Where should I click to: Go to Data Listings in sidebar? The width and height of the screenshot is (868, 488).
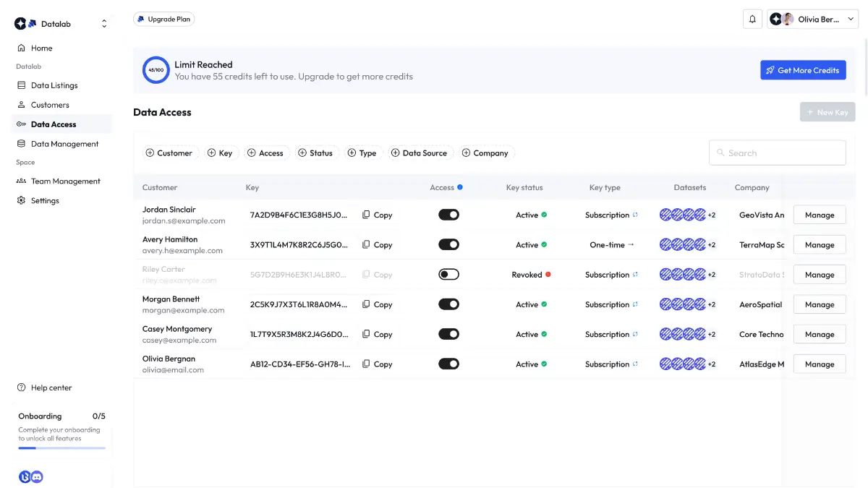pyautogui.click(x=54, y=85)
